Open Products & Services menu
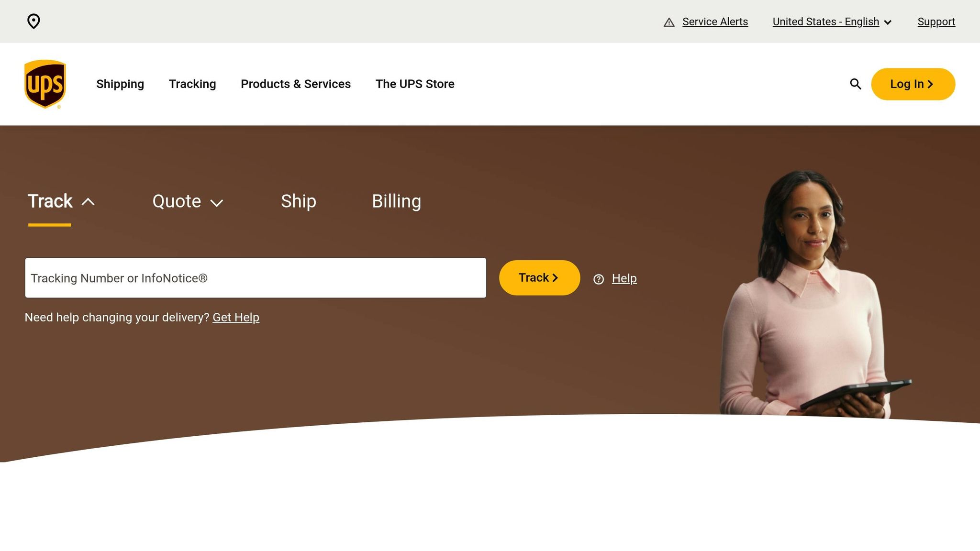 tap(296, 84)
